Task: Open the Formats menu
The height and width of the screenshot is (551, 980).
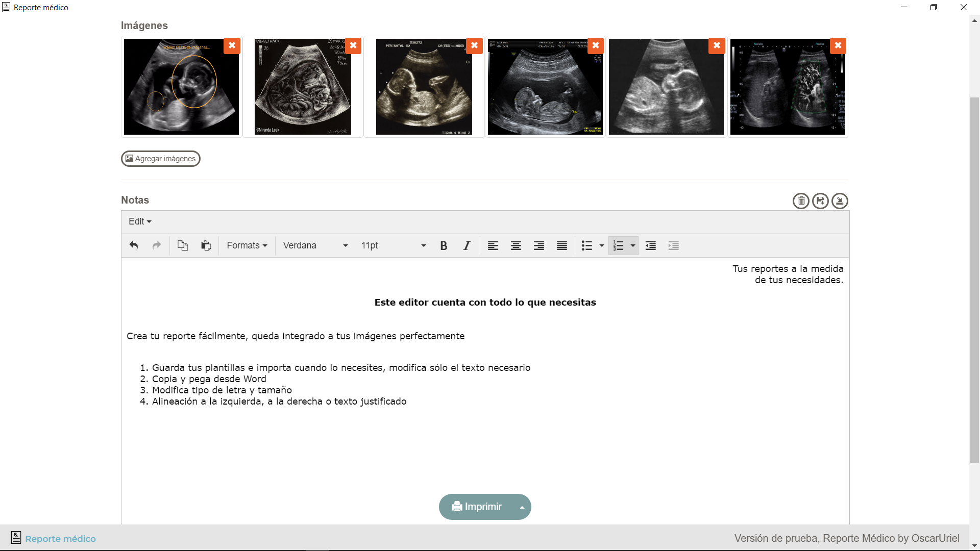Action: point(247,245)
